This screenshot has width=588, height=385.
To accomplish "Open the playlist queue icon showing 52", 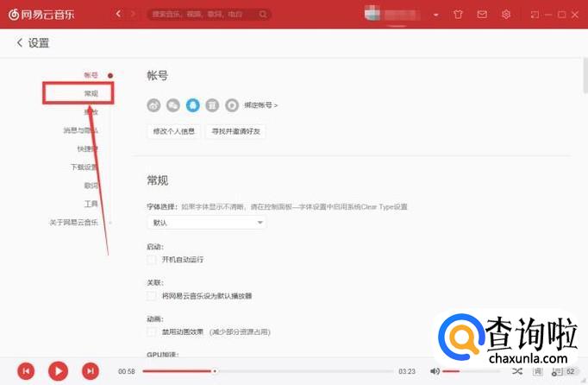I will [x=564, y=371].
